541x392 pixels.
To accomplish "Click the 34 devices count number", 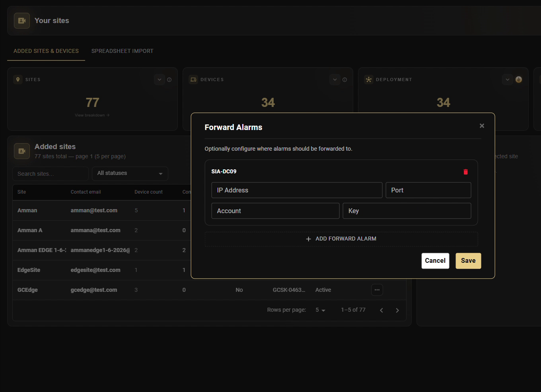I will tap(268, 103).
